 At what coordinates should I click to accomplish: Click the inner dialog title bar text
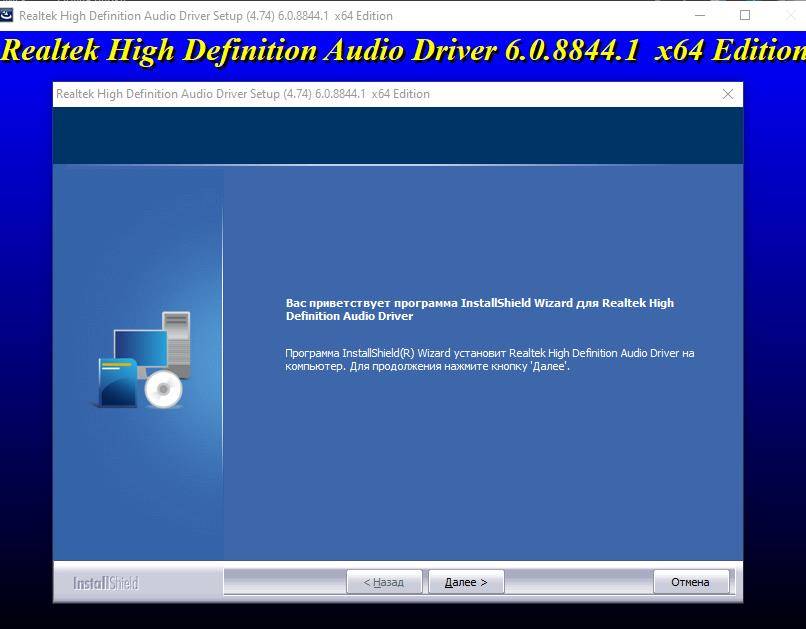(x=243, y=94)
